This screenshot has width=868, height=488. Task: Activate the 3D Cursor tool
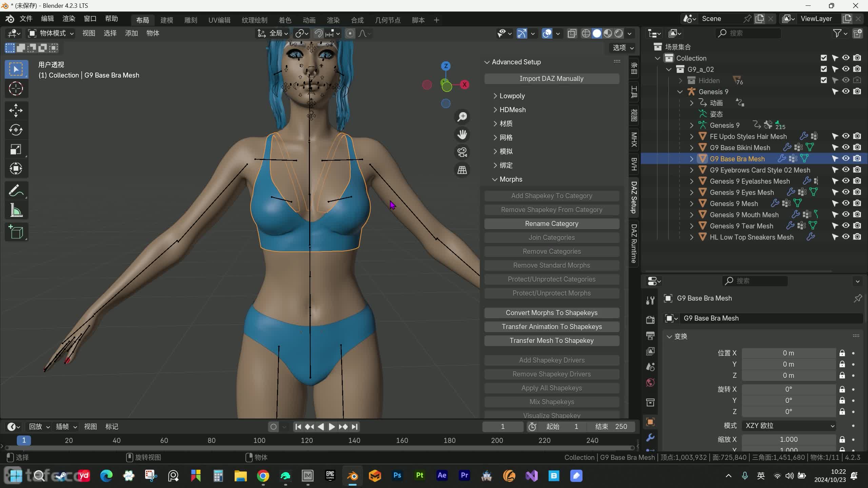[16, 89]
